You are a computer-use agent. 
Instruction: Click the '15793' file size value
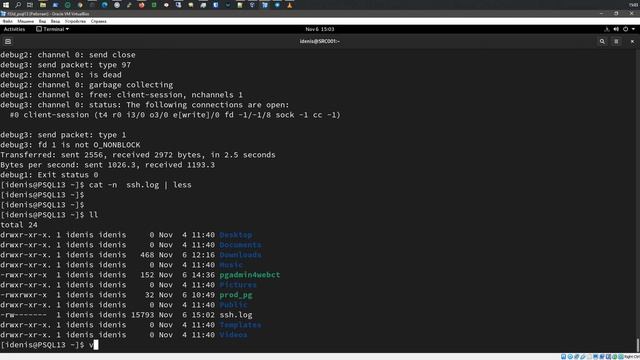[142, 315]
